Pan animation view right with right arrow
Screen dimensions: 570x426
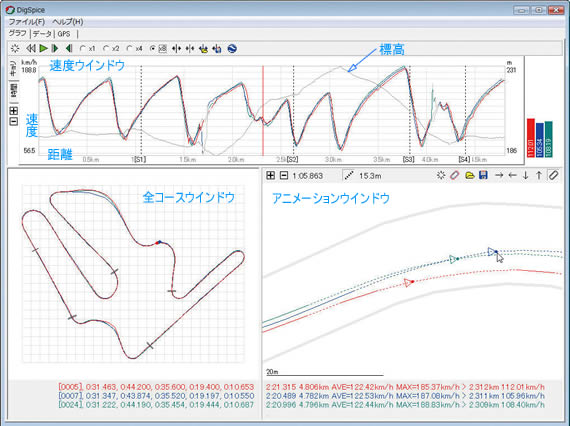tap(499, 176)
